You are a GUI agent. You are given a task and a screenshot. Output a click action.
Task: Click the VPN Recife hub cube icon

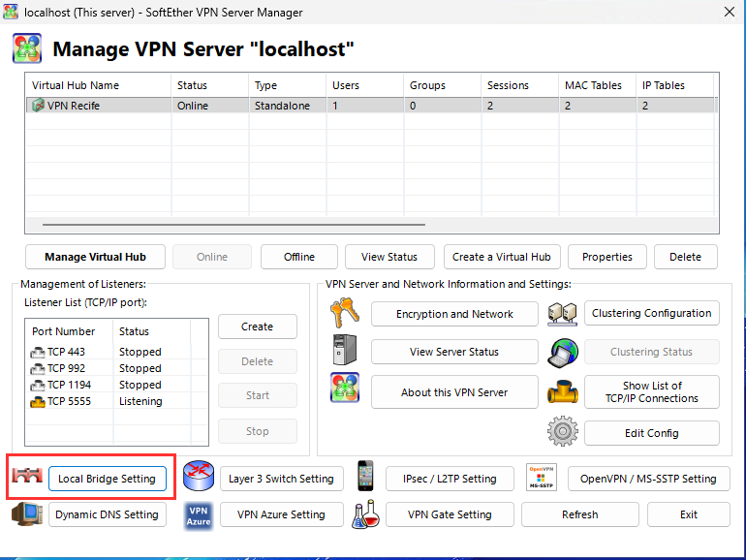38,106
